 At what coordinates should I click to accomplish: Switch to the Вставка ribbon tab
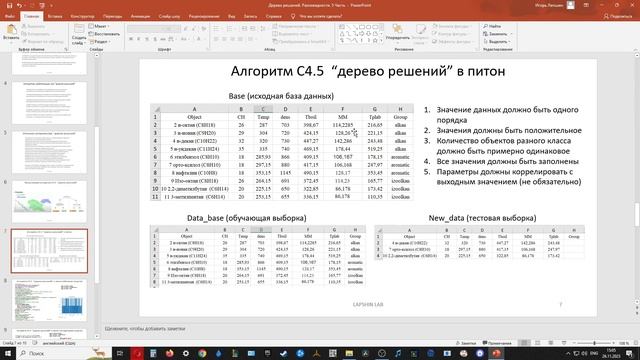coord(55,16)
